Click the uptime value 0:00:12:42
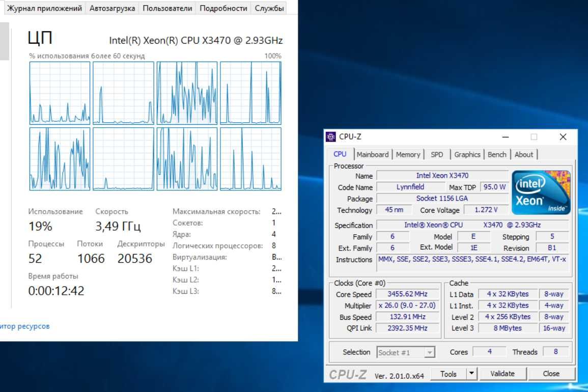 pyautogui.click(x=56, y=291)
